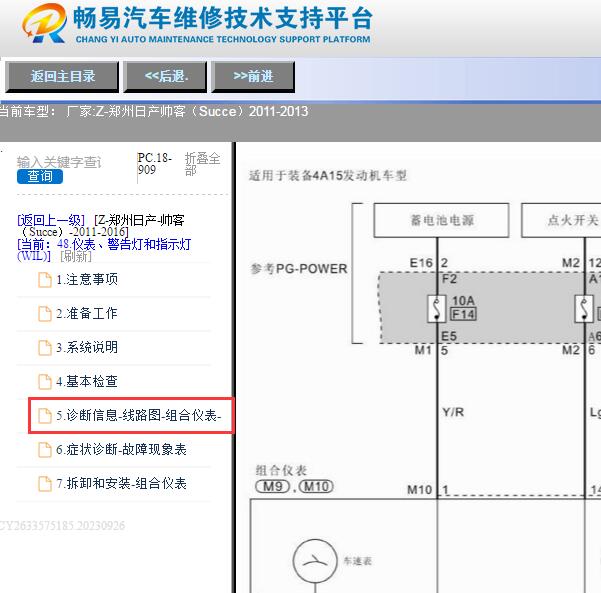Image resolution: width=601 pixels, height=593 pixels.
Task: Click the blue 查询 search button
Action: coord(40,176)
